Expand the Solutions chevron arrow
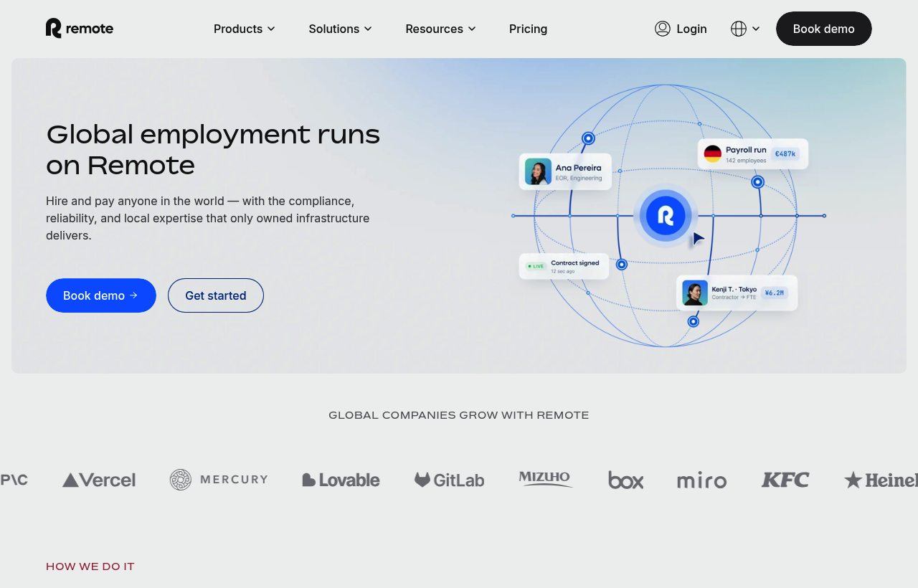This screenshot has width=918, height=588. tap(368, 29)
